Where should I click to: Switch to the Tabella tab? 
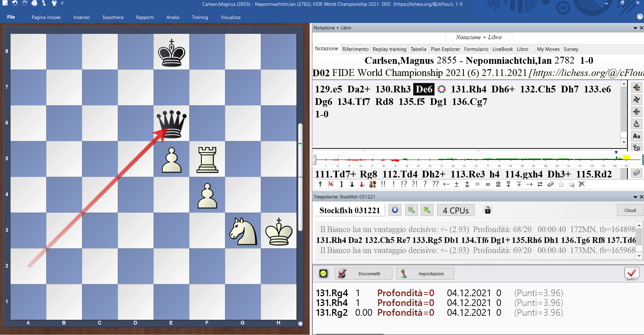(418, 49)
